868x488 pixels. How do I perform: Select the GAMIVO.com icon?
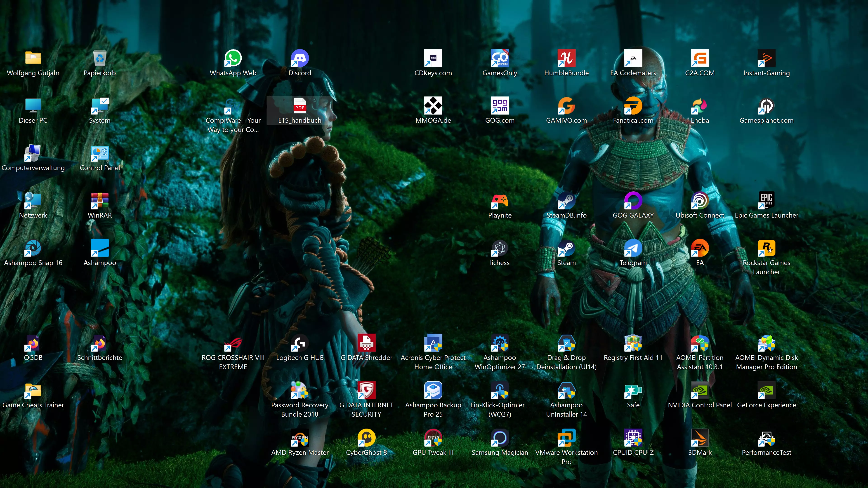pos(566,106)
